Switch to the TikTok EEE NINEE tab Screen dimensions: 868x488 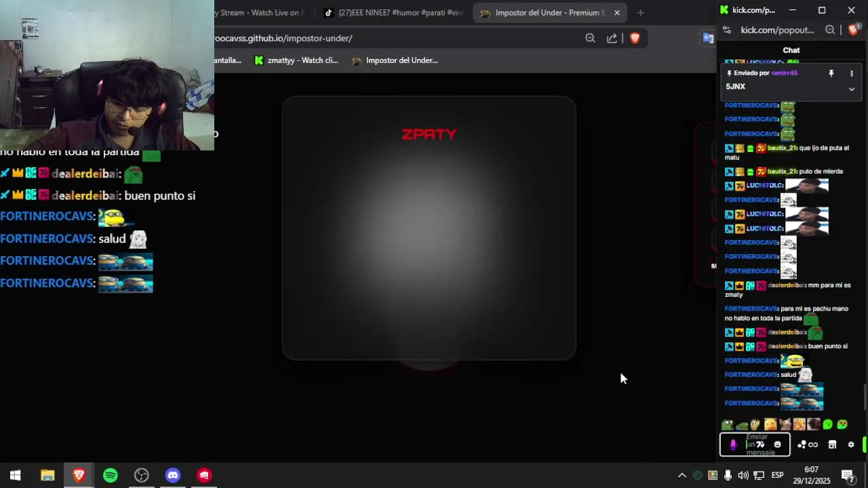click(393, 12)
